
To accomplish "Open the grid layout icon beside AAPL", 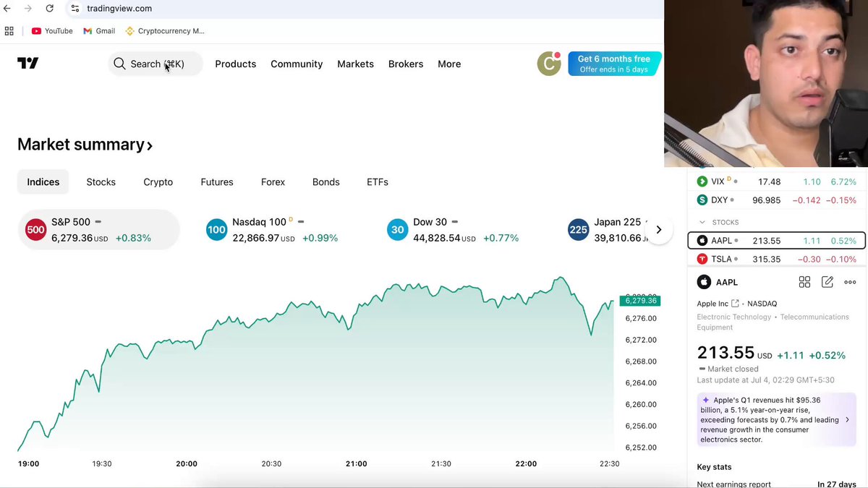I will pos(804,282).
